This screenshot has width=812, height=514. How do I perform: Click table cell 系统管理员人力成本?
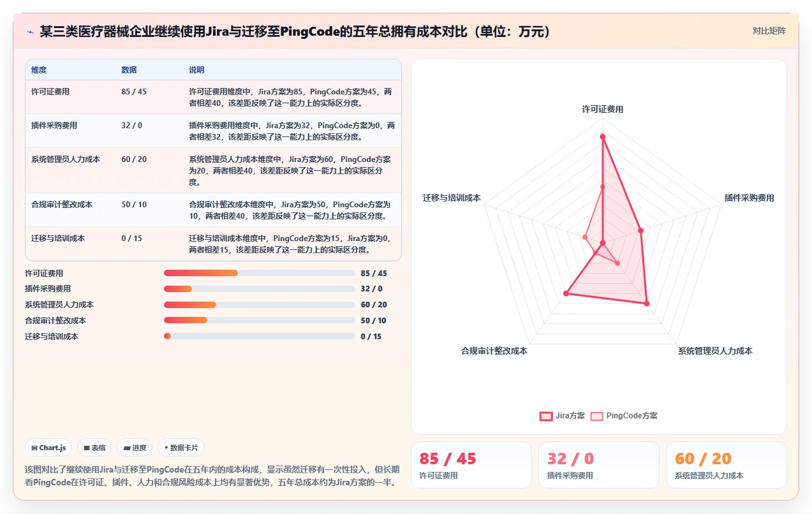pos(66,159)
